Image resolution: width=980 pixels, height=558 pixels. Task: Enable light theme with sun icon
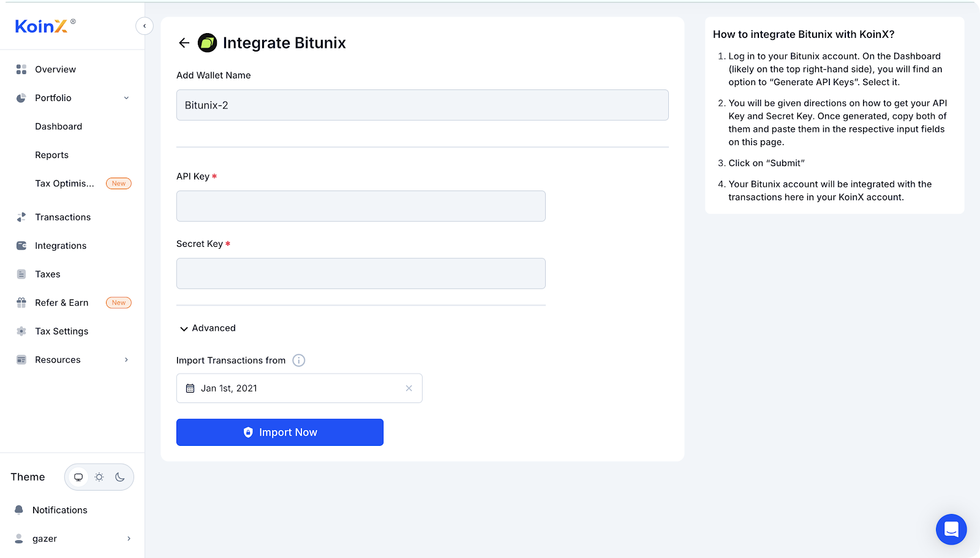pos(99,477)
